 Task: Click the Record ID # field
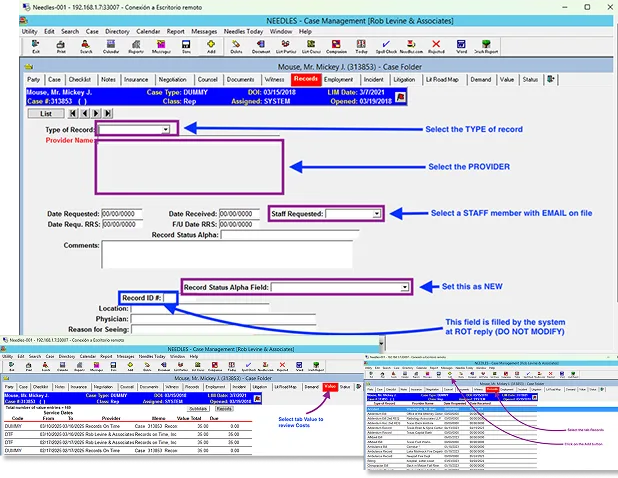click(x=169, y=298)
